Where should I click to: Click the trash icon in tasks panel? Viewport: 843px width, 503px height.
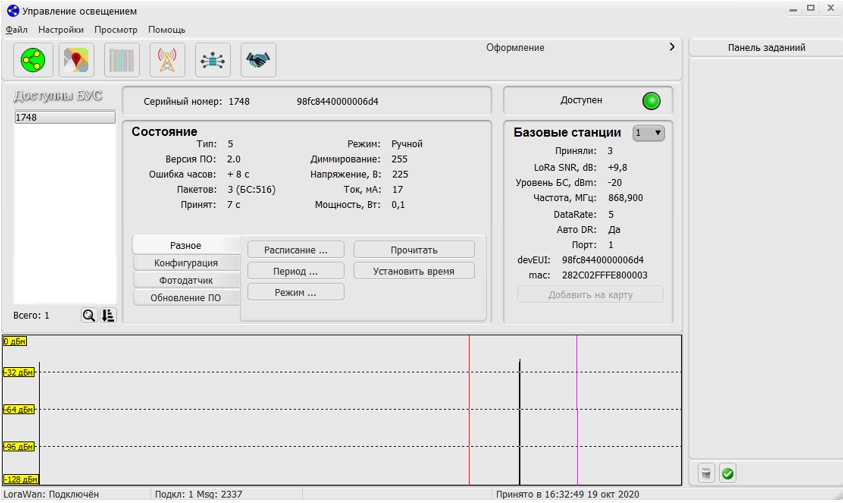tap(706, 473)
